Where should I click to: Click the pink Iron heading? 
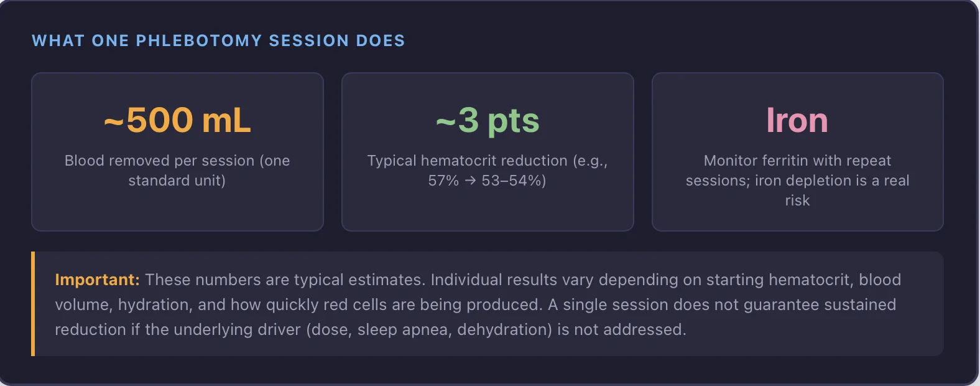click(797, 120)
